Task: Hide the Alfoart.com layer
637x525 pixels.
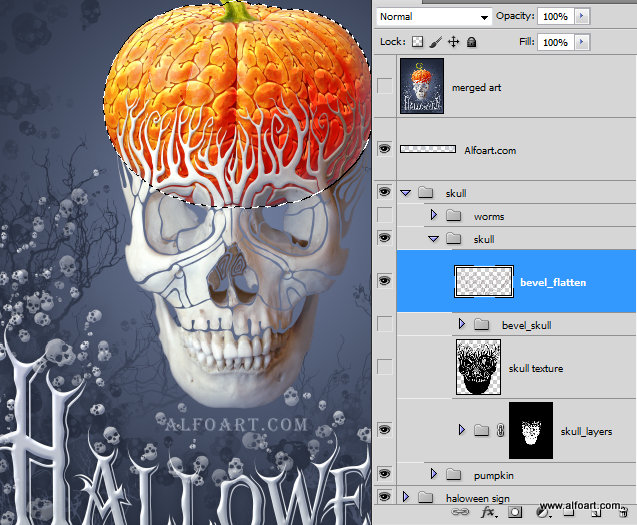Action: tap(385, 149)
